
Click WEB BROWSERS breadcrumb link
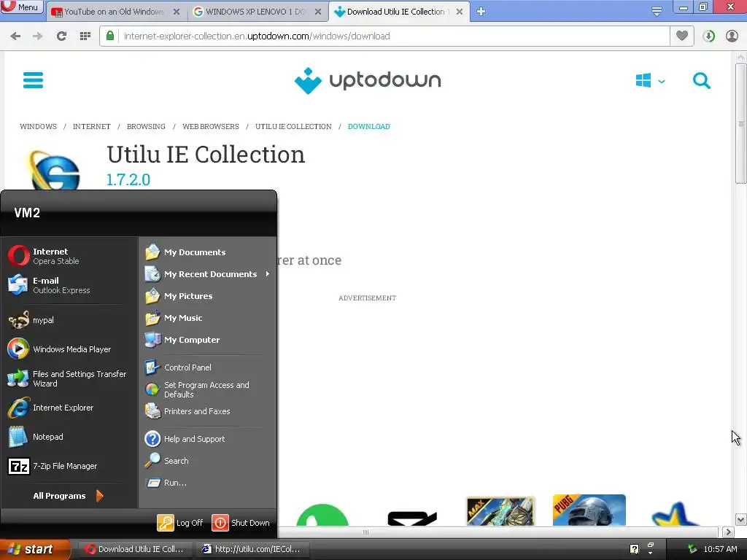pos(211,126)
